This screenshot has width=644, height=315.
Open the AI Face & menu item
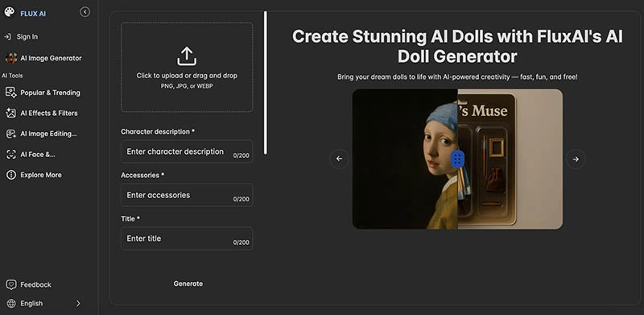click(38, 155)
